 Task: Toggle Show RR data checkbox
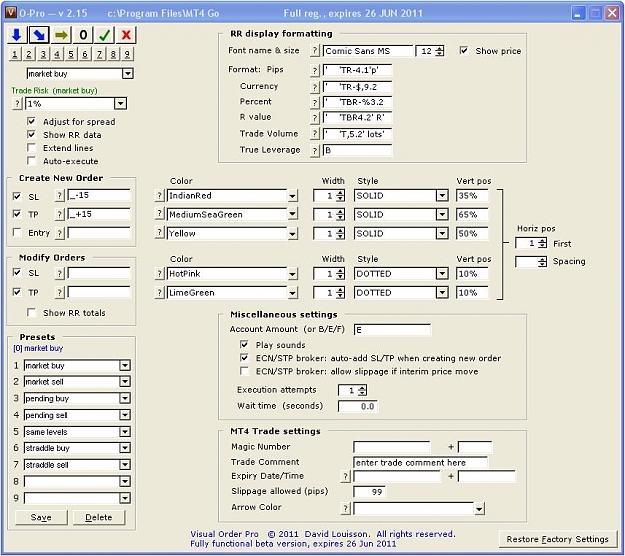click(31, 134)
